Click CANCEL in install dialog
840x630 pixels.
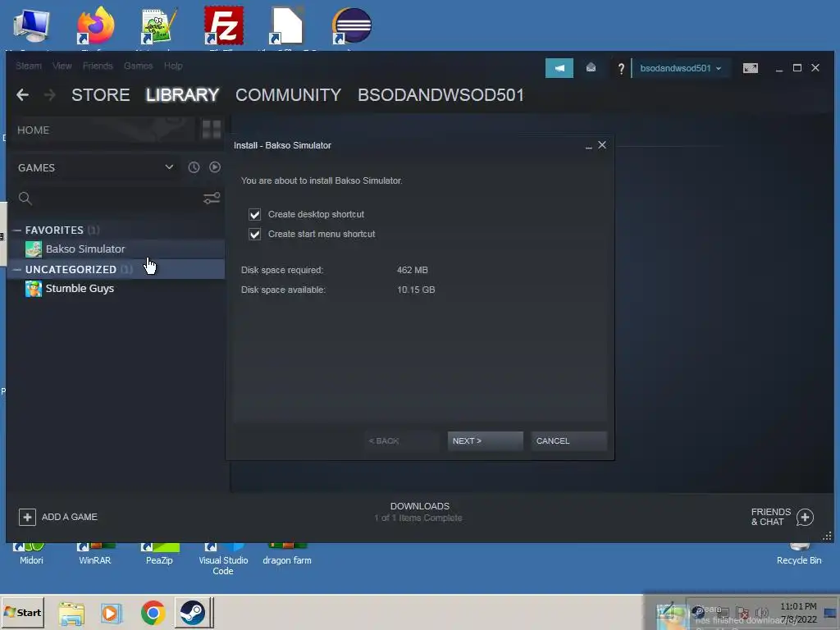[569, 441]
